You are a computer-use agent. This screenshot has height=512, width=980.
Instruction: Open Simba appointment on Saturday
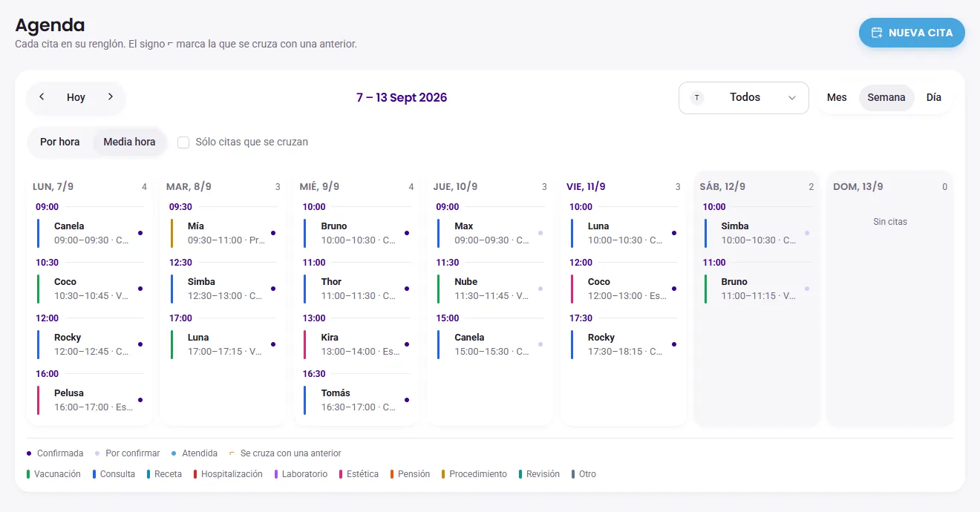[x=757, y=233]
